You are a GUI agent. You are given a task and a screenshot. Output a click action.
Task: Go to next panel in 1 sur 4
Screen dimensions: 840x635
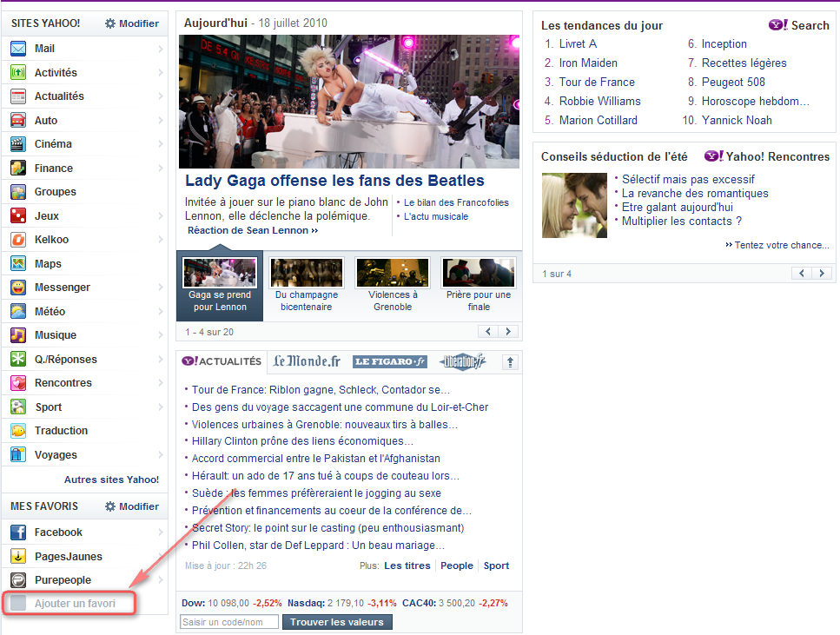point(822,274)
